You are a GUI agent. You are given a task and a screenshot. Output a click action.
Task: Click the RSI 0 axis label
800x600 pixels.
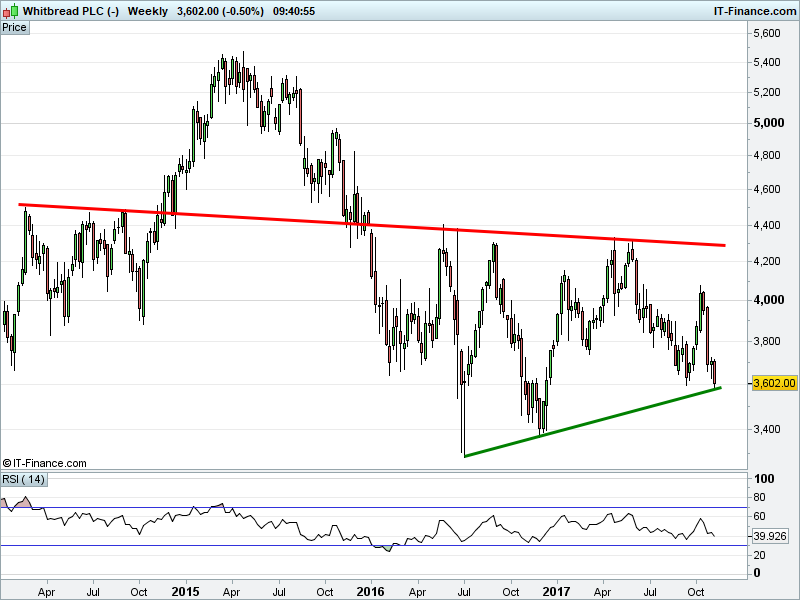click(757, 573)
